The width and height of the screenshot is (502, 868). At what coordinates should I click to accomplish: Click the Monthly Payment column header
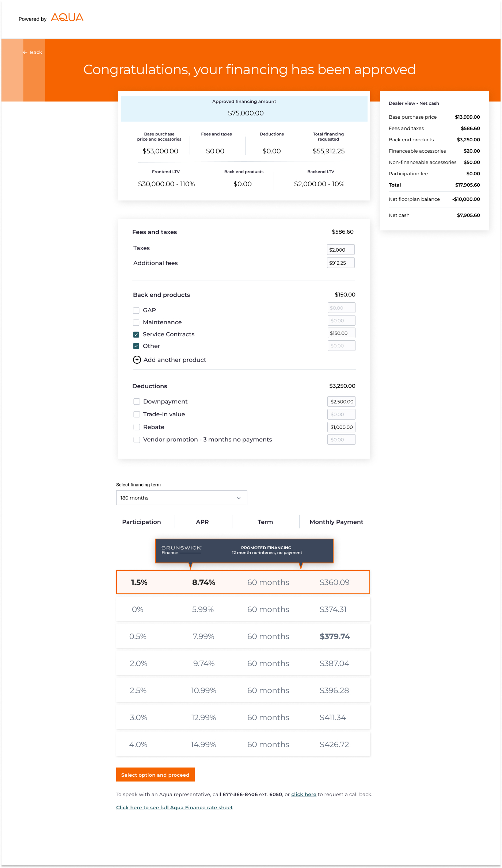(336, 522)
